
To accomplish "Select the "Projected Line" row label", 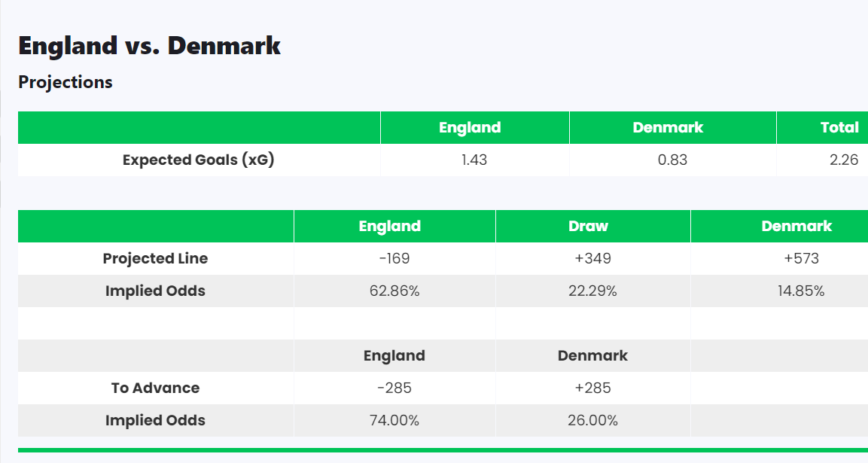I will 155,258.
